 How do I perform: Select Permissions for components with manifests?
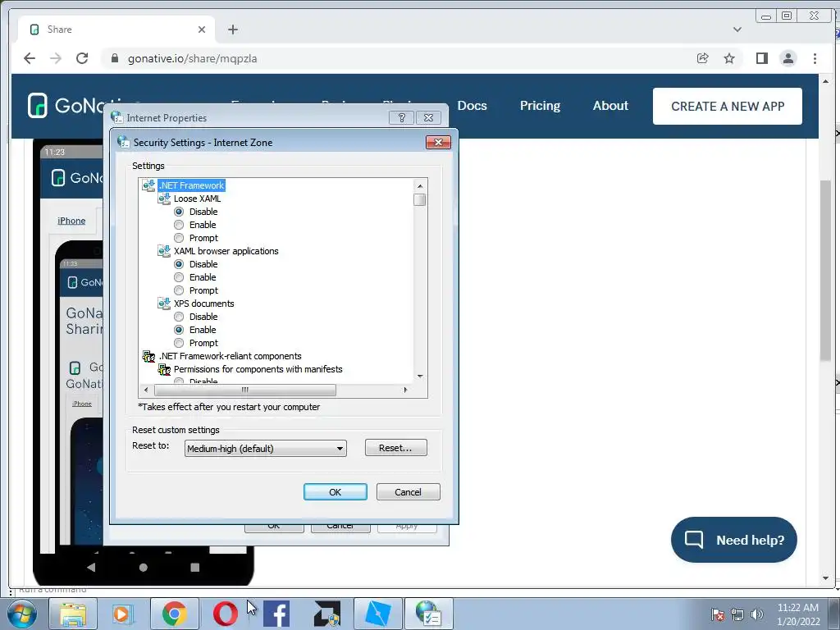click(258, 369)
